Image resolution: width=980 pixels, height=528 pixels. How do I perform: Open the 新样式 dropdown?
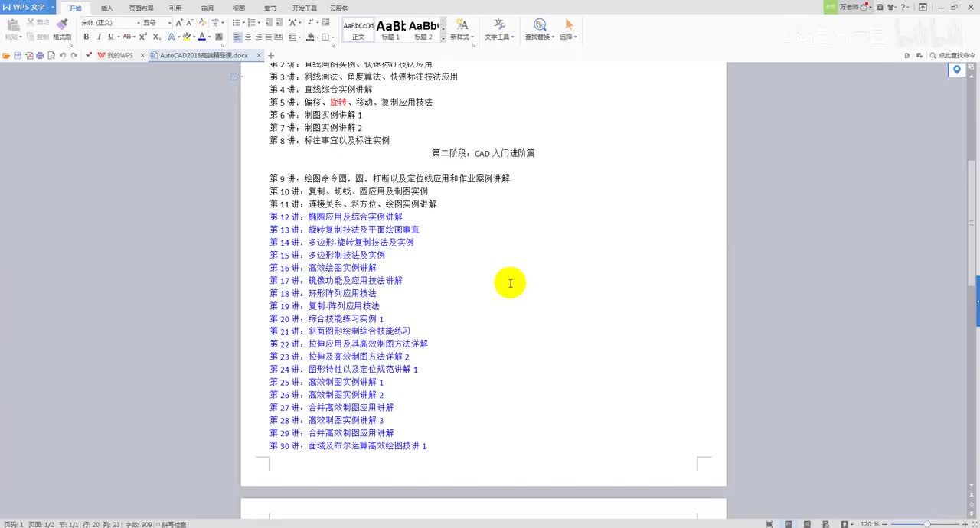pos(462,37)
